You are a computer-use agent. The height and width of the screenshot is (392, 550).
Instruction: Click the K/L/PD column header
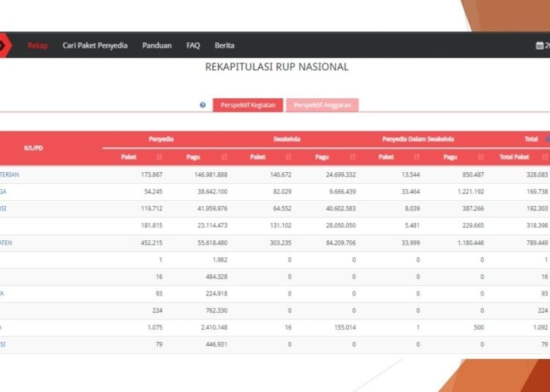tap(34, 148)
